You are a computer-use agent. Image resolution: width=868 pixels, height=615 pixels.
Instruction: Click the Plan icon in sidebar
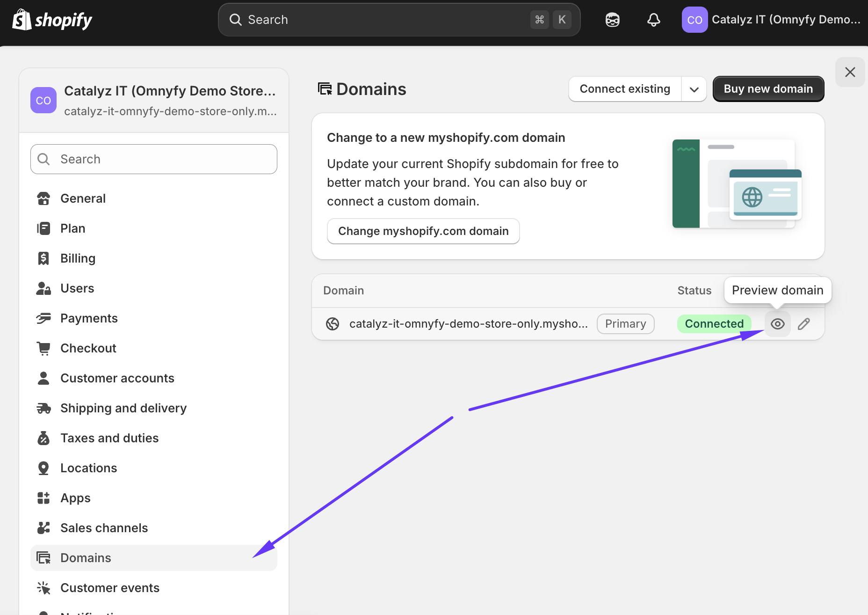(43, 228)
